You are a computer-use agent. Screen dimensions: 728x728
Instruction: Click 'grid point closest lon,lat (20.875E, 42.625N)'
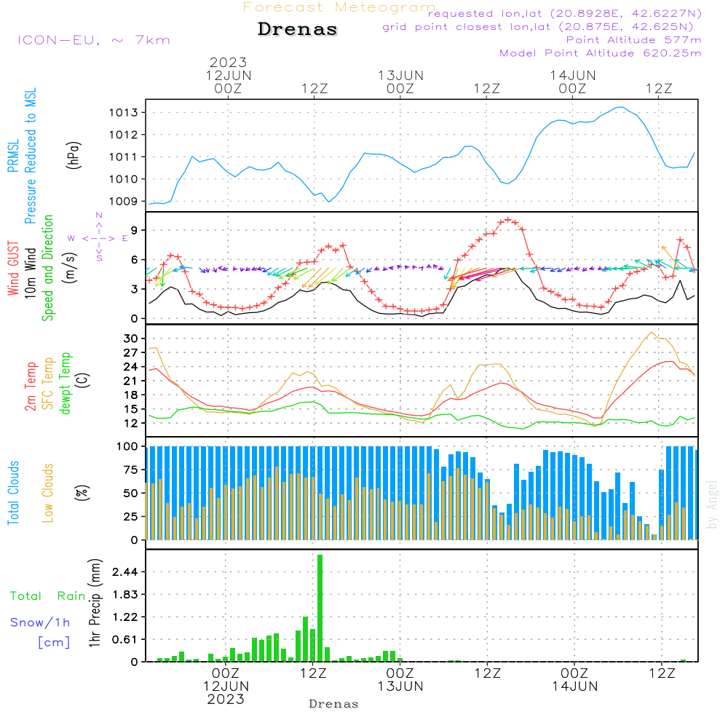[538, 27]
